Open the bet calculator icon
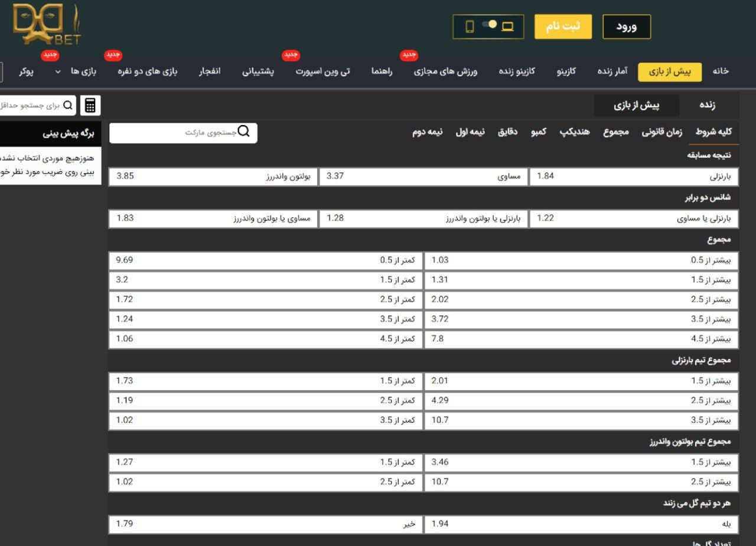 pos(90,106)
